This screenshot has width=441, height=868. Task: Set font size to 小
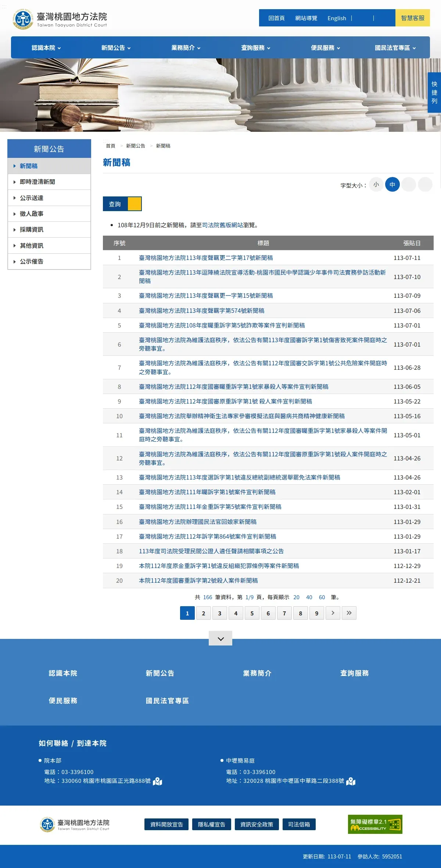tap(376, 184)
